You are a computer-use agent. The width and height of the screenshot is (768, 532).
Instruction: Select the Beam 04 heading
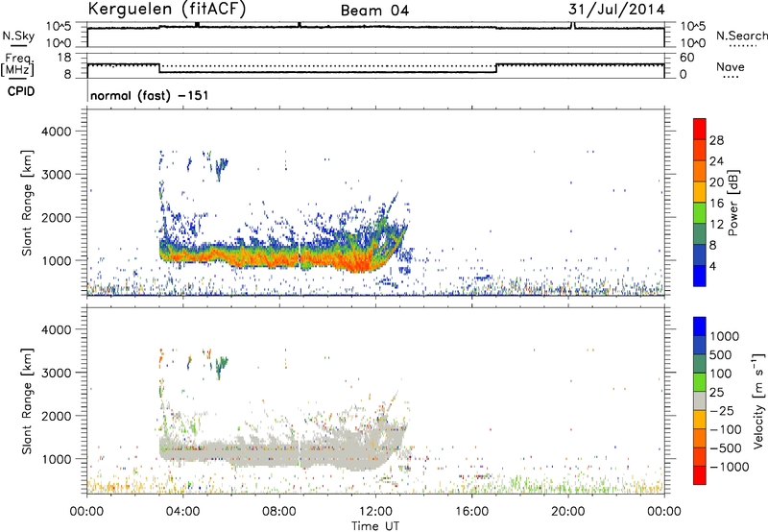coord(374,11)
